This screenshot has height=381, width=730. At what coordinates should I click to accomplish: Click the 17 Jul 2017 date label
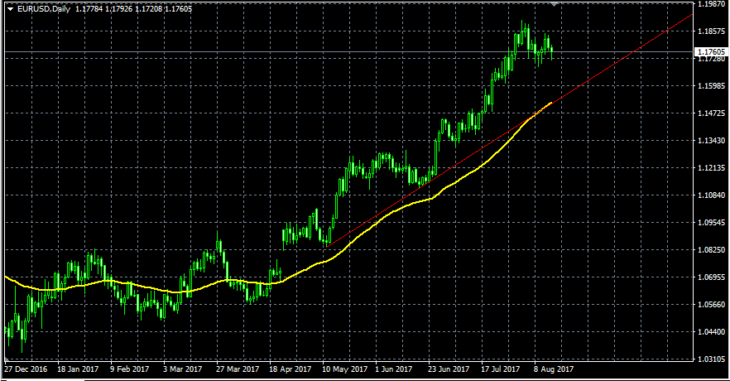coord(500,369)
